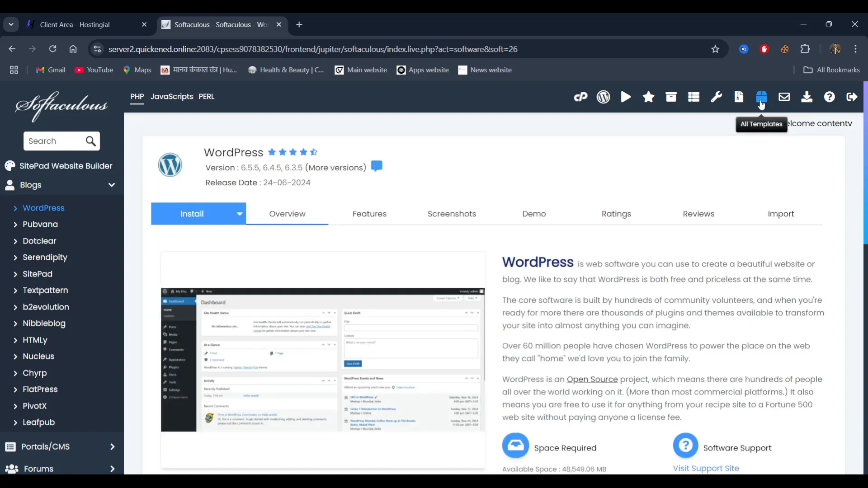The width and height of the screenshot is (868, 488).
Task: Open SitePad Website Builder link
Action: (x=66, y=166)
